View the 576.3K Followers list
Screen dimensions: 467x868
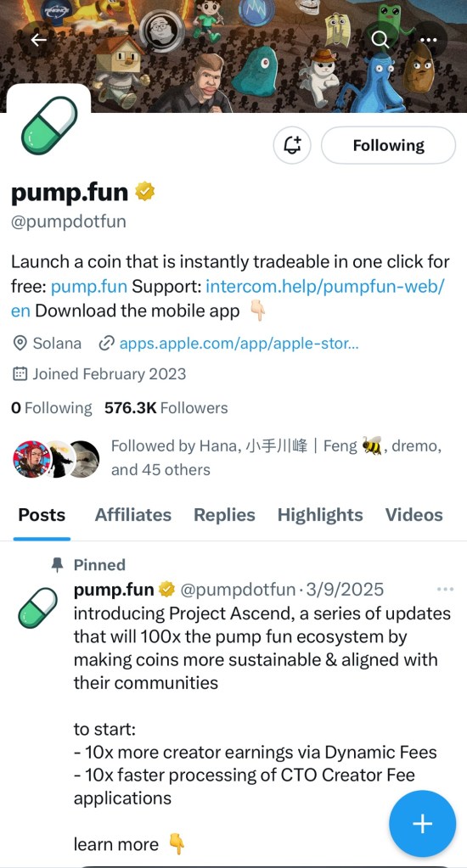click(166, 408)
